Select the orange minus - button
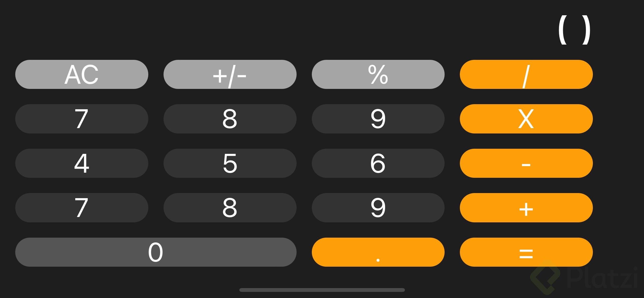Image resolution: width=644 pixels, height=298 pixels. [x=526, y=163]
